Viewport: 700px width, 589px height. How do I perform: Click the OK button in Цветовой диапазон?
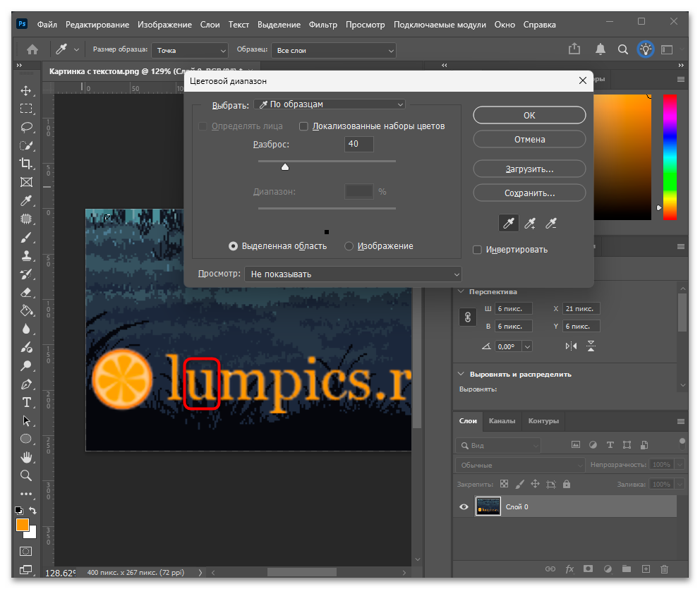pos(529,115)
